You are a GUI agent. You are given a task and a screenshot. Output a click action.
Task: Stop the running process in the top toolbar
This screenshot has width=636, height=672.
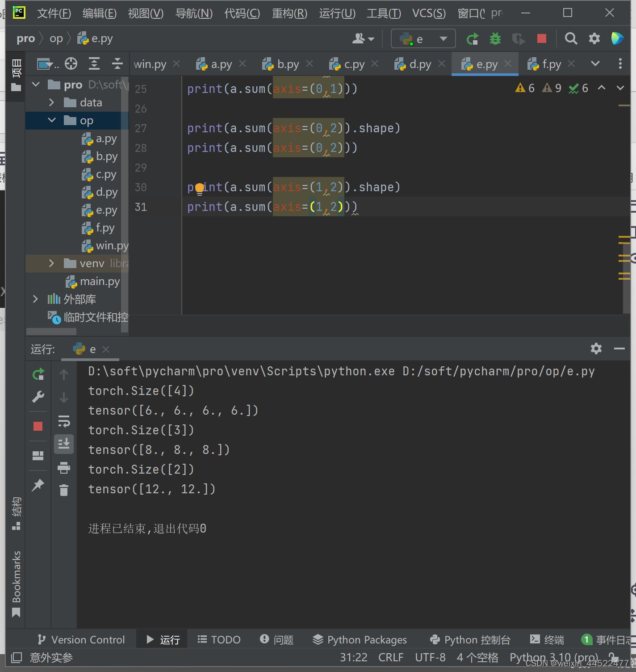point(542,39)
